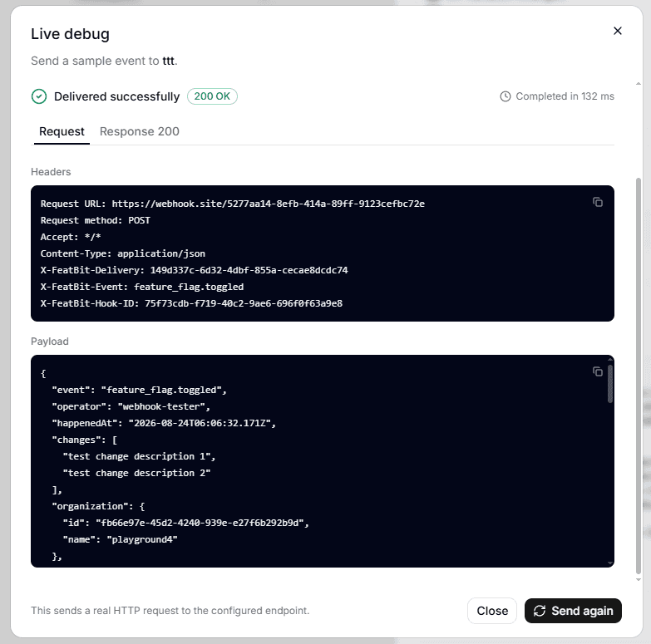651x644 pixels.
Task: Click the 'Request method: POST' line
Action: 95,220
